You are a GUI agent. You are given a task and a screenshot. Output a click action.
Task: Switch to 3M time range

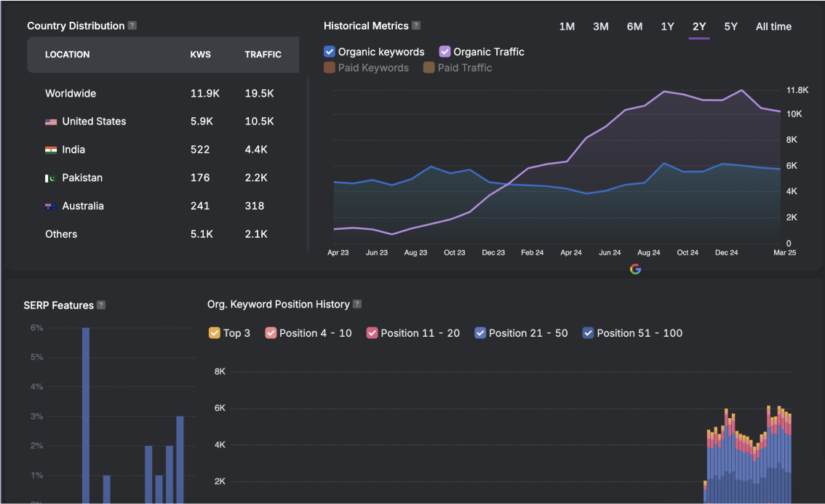click(600, 26)
